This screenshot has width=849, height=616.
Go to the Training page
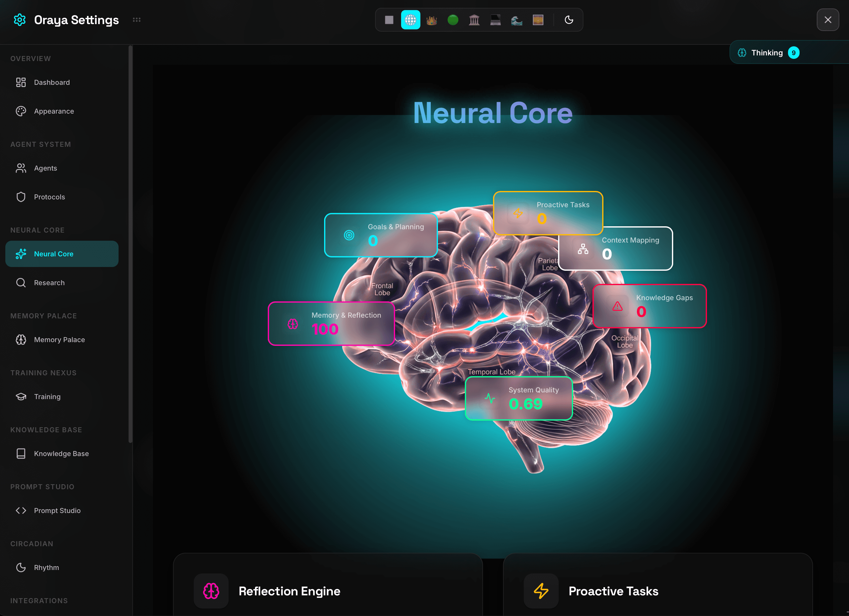47,396
